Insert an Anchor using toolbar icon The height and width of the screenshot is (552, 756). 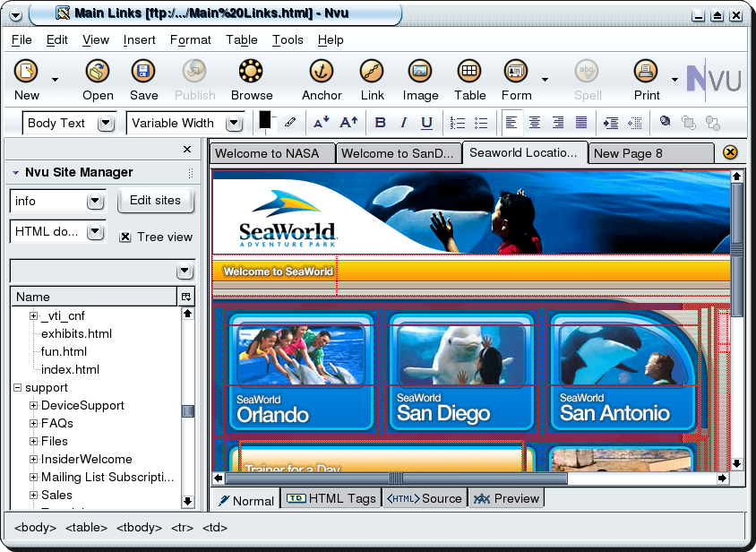pos(321,72)
